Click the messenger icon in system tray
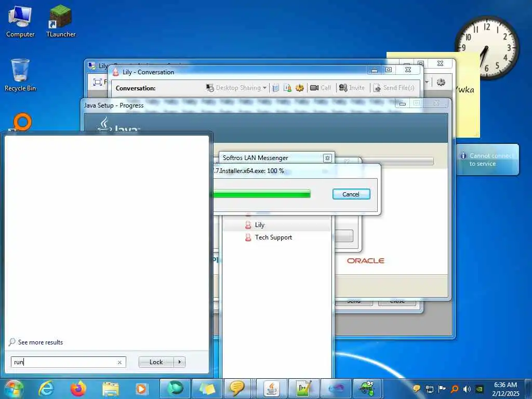This screenshot has width=532, height=399. tap(417, 389)
